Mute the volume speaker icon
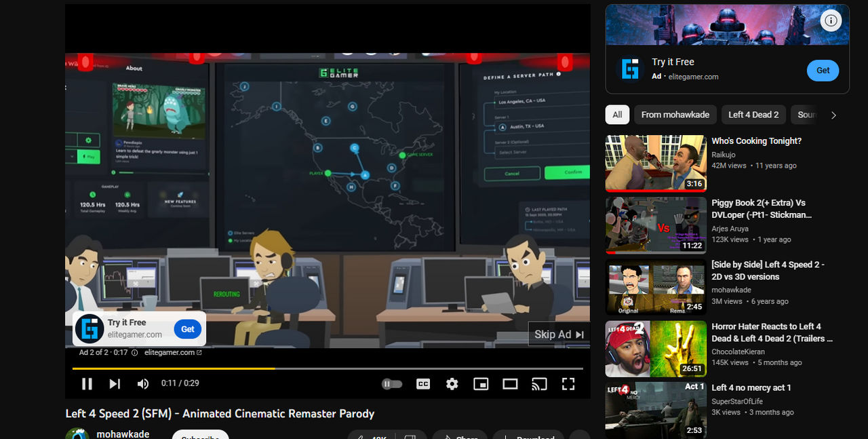The height and width of the screenshot is (439, 868). (x=142, y=384)
